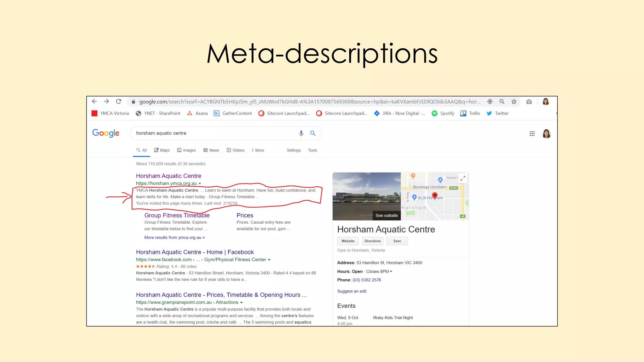
Task: Select the All search tab
Action: 142,150
